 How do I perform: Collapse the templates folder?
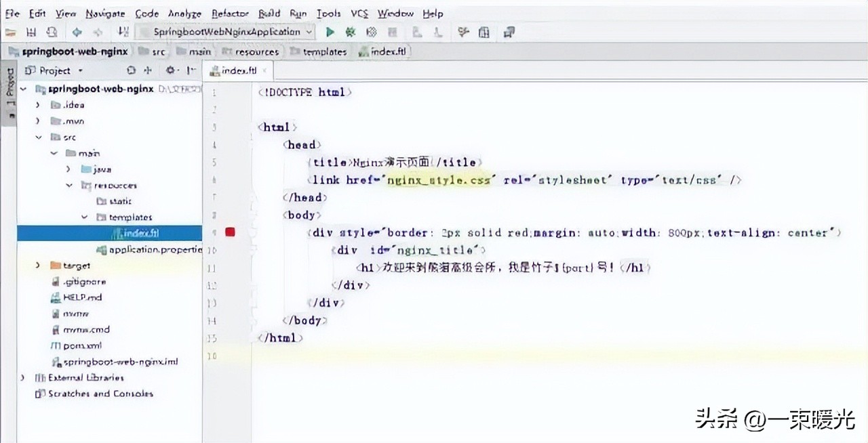tap(85, 217)
